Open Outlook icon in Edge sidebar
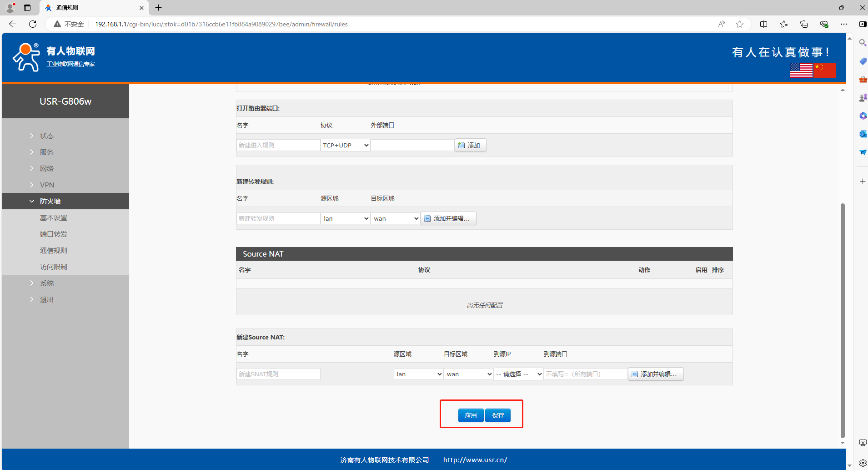 coord(862,134)
